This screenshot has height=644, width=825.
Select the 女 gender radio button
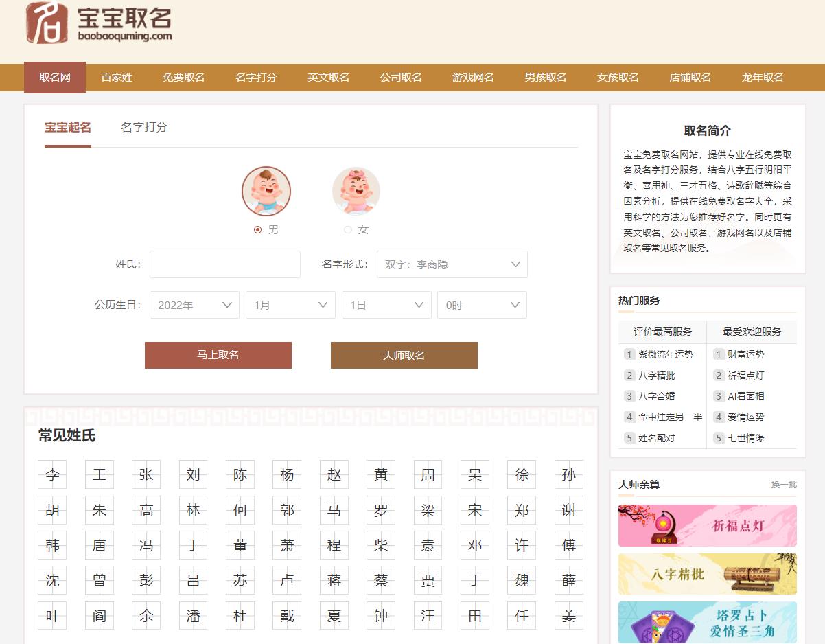pyautogui.click(x=347, y=230)
